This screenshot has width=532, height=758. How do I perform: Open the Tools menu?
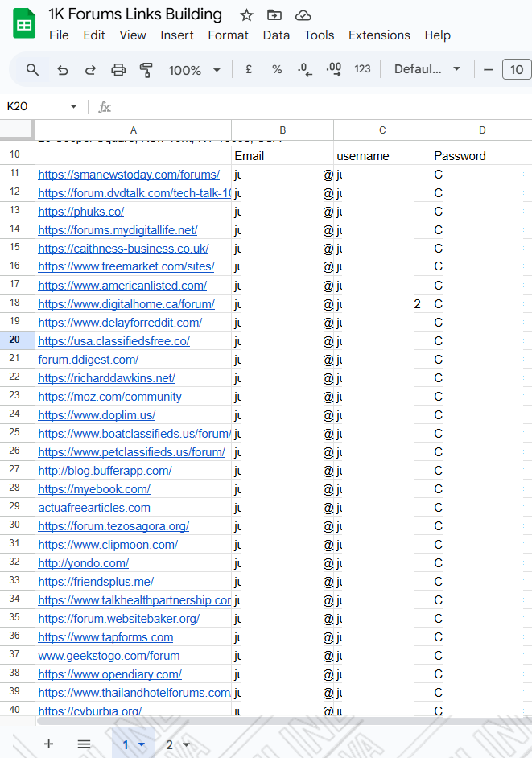pyautogui.click(x=320, y=35)
